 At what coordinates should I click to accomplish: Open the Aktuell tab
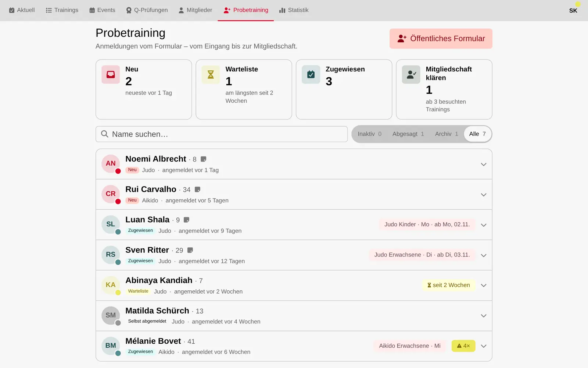coord(22,10)
